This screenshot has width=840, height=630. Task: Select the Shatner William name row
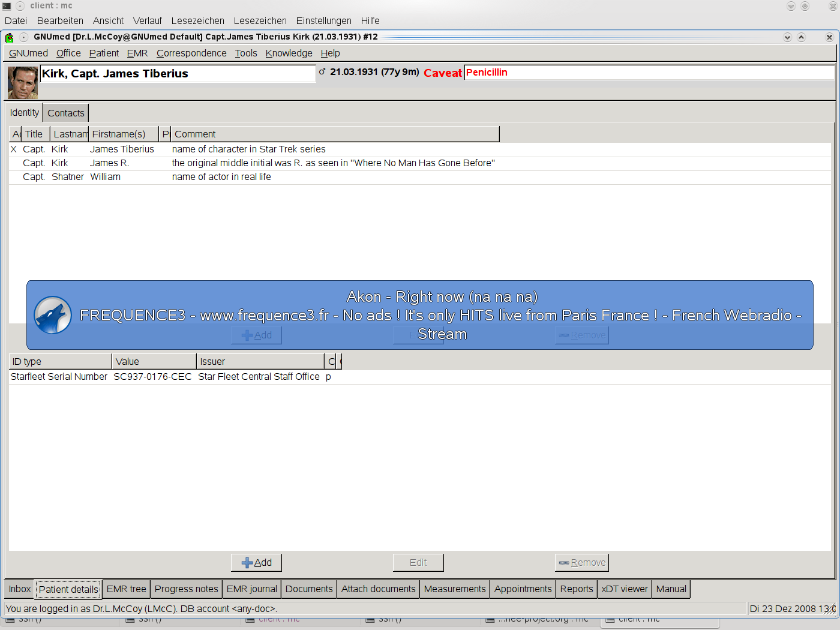click(x=420, y=176)
